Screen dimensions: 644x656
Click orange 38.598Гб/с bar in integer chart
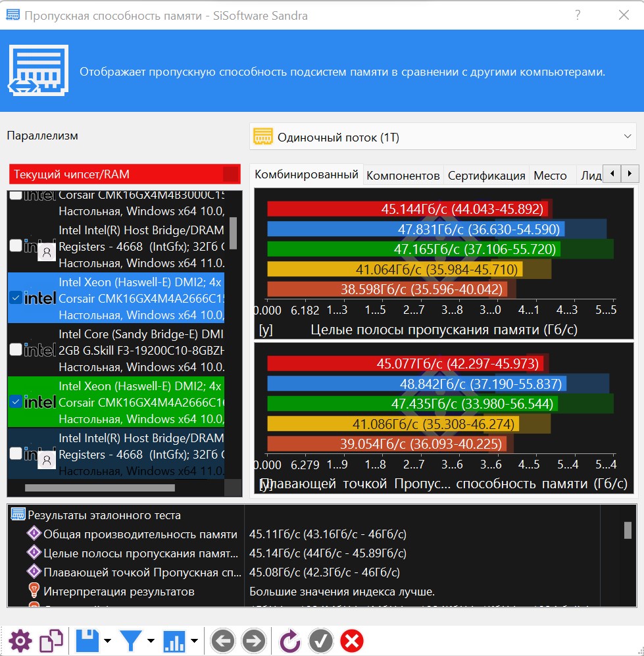(x=387, y=289)
